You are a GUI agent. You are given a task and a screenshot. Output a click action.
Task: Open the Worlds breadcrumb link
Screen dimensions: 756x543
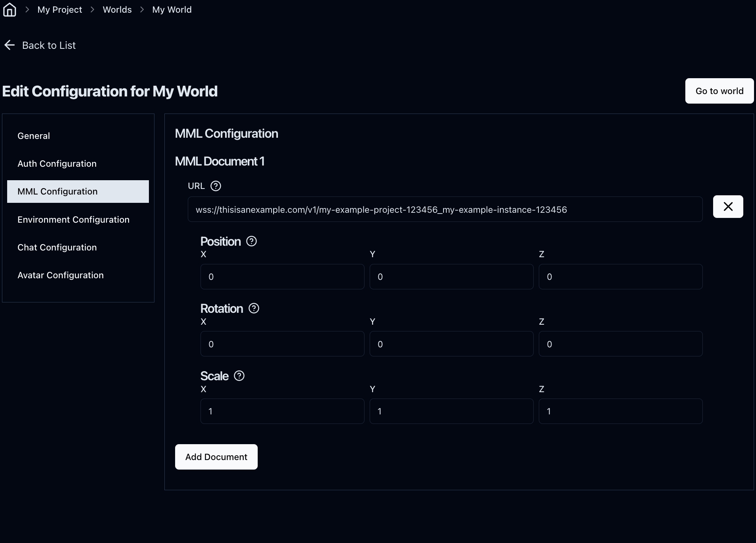pyautogui.click(x=117, y=10)
